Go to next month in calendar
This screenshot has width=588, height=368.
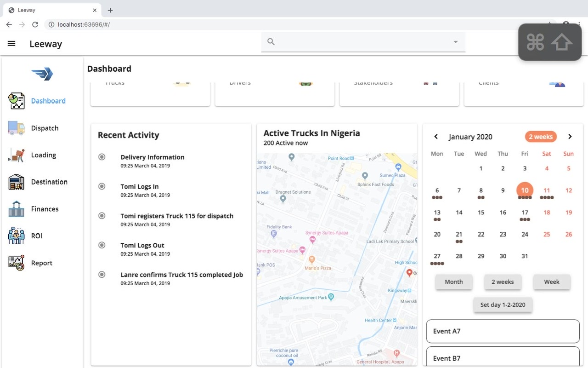tap(570, 137)
